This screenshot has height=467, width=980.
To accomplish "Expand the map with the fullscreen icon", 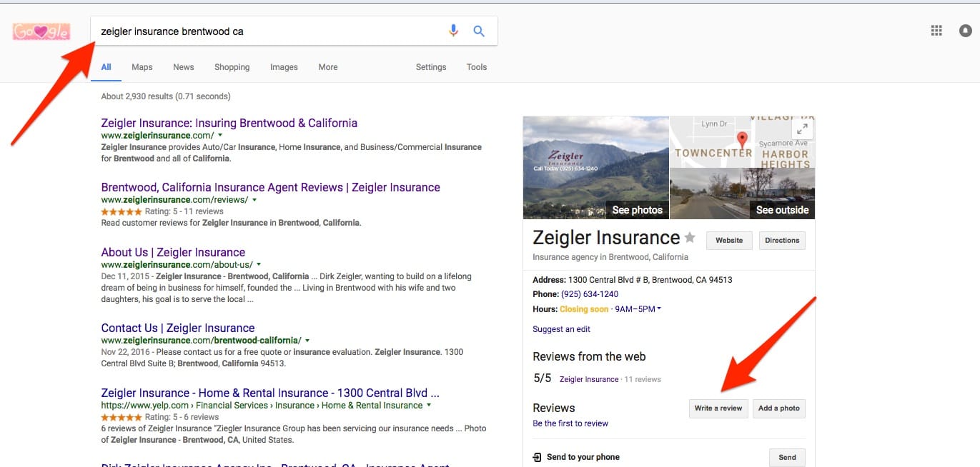I will point(803,129).
